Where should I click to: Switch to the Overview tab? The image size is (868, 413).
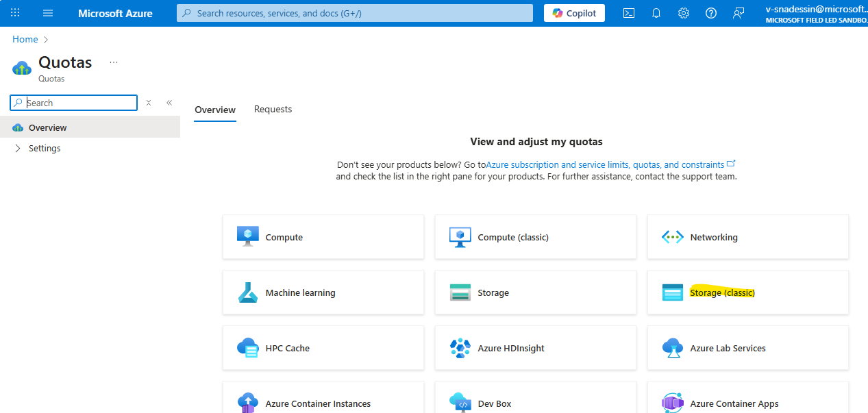[x=215, y=110]
